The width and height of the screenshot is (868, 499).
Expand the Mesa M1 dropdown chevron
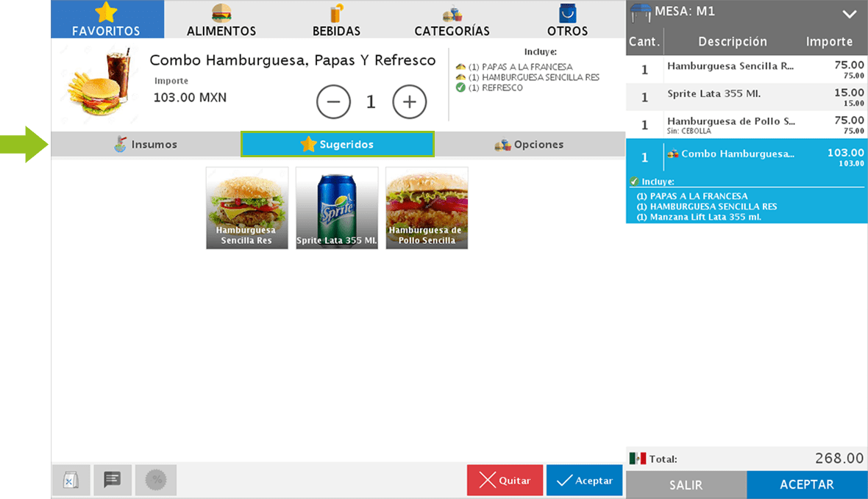pyautogui.click(x=849, y=14)
